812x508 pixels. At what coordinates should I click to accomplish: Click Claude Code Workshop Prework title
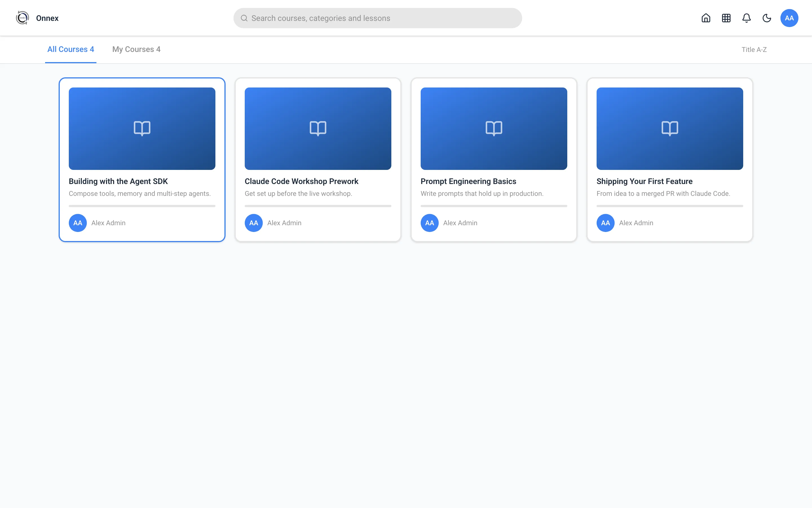tap(301, 181)
